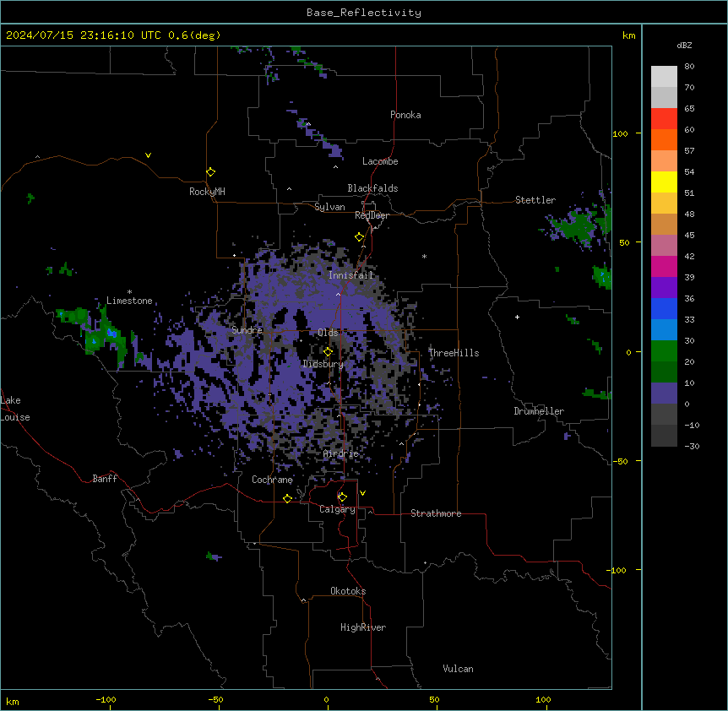
Task: Click the yellow diamond marker south of RedDeer
Action: click(360, 237)
